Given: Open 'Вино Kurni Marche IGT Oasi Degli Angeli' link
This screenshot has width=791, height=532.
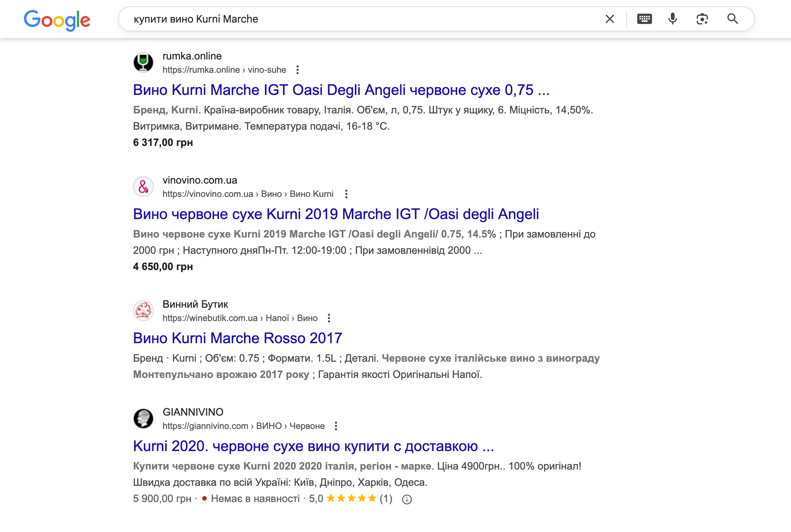Looking at the screenshot, I should click(x=341, y=90).
